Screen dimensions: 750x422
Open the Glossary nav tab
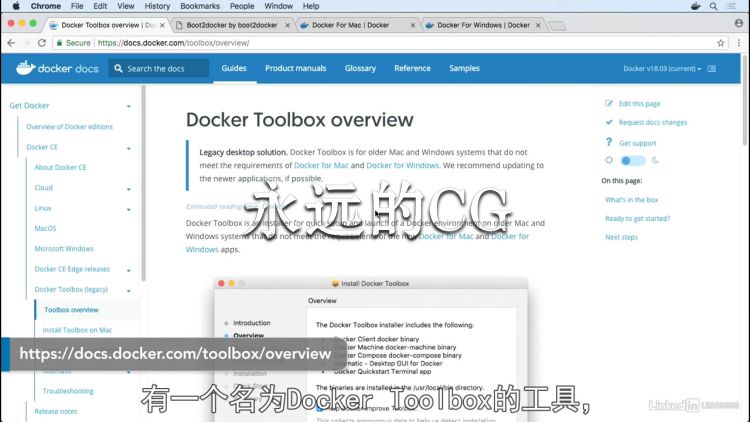pos(360,68)
